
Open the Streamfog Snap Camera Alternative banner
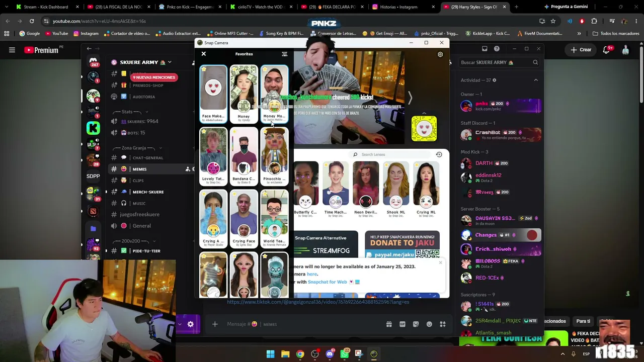326,244
